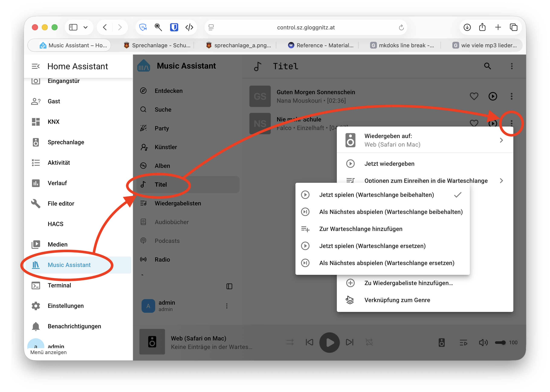Skip to previous track
The height and width of the screenshot is (392, 550).
point(309,342)
